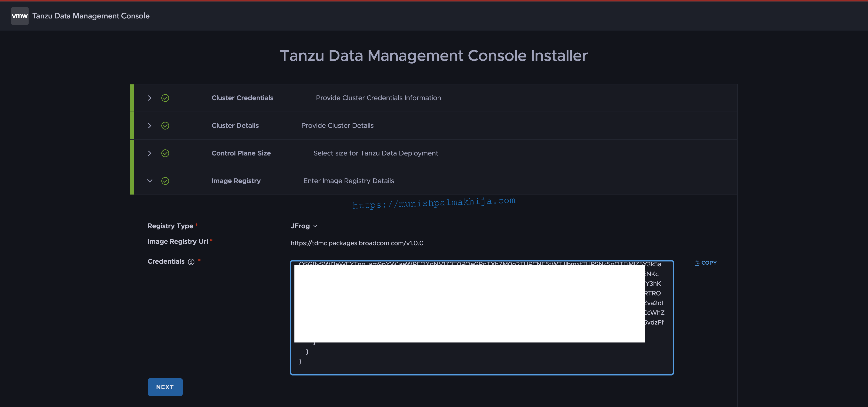Click 'Provide Cluster Credentials Information' text
The height and width of the screenshot is (407, 868).
pyautogui.click(x=379, y=98)
